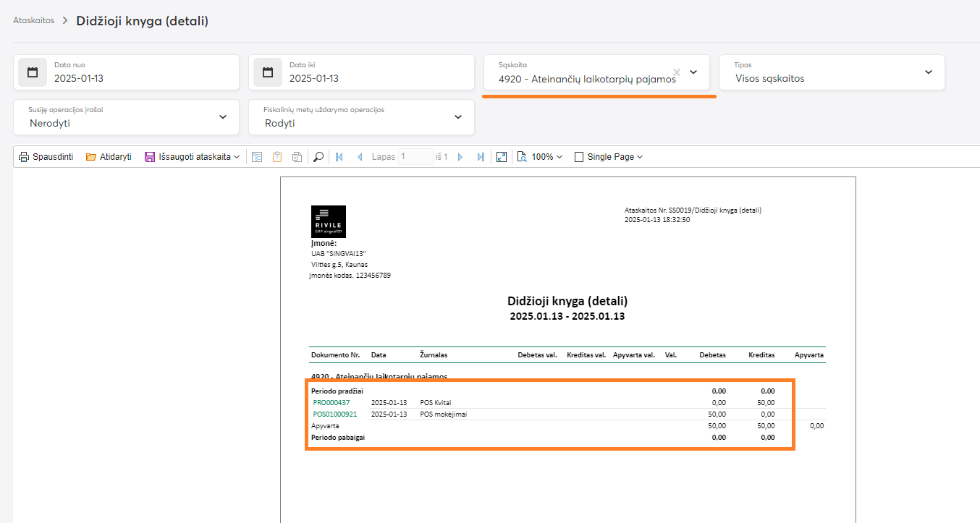Go to previous page arrow

tap(360, 157)
